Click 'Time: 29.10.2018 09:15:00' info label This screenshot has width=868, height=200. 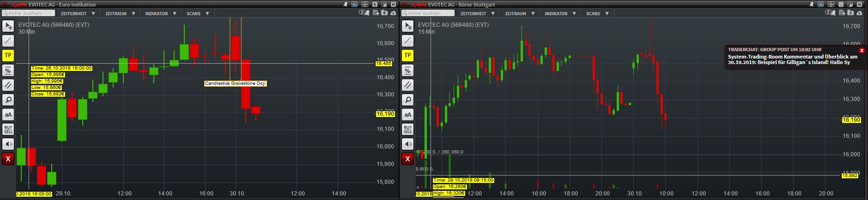coord(463,180)
